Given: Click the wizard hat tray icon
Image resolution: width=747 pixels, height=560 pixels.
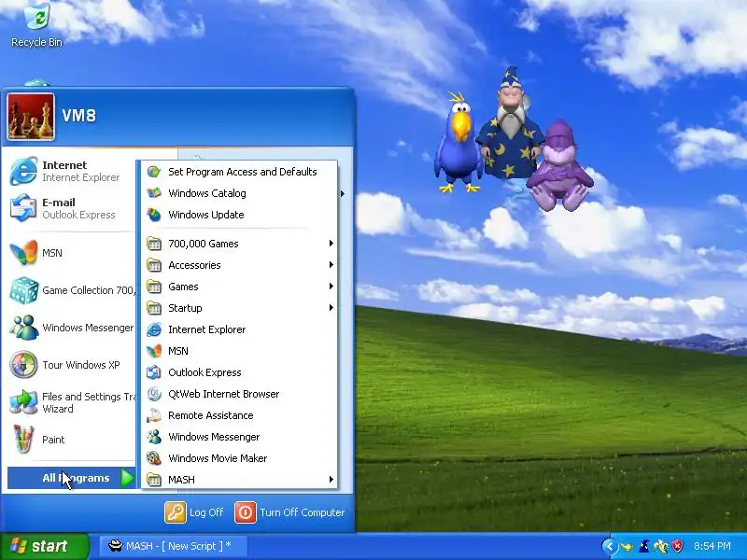Looking at the screenshot, I should 644,546.
